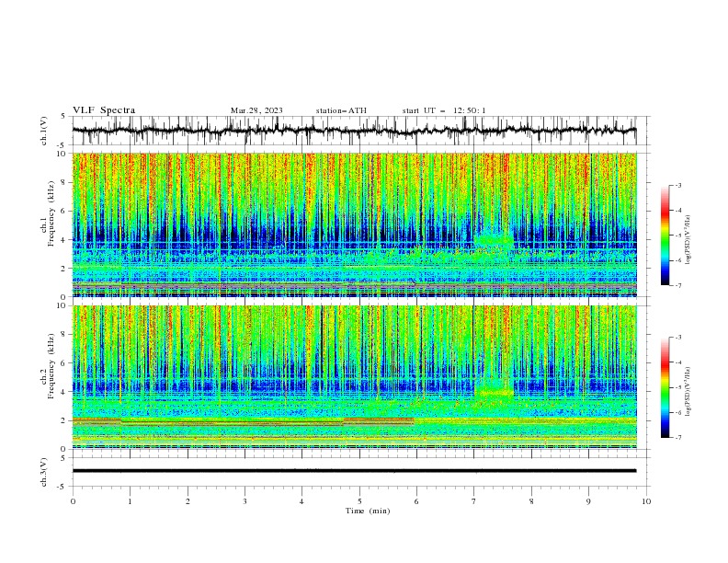This screenshot has height=563, width=728.
Task: Click the "2" kHz tick of ch.2 spectrogram
Action: click(x=64, y=420)
